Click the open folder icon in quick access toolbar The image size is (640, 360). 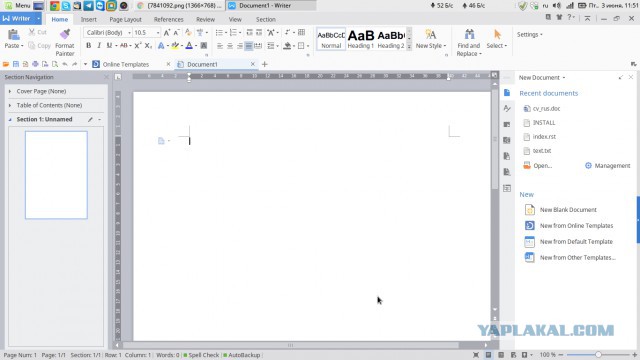pos(6,64)
